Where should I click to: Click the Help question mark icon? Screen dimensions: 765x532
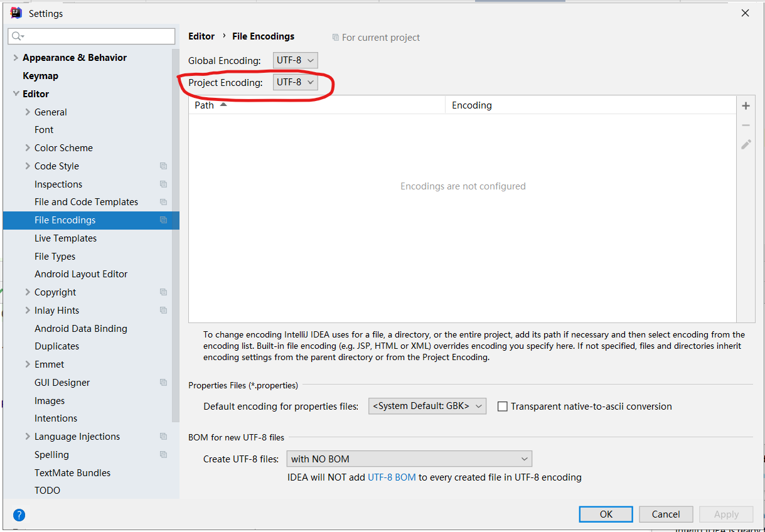tap(19, 516)
